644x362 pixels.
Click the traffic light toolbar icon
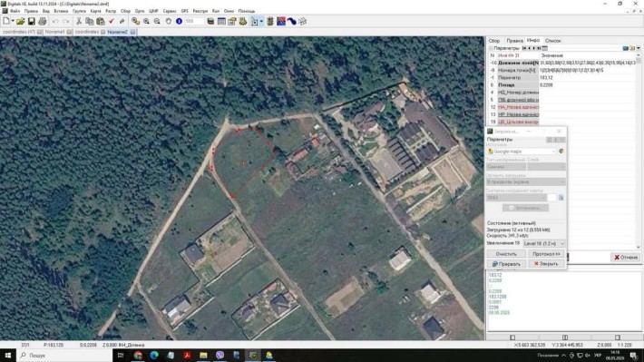pos(269,22)
